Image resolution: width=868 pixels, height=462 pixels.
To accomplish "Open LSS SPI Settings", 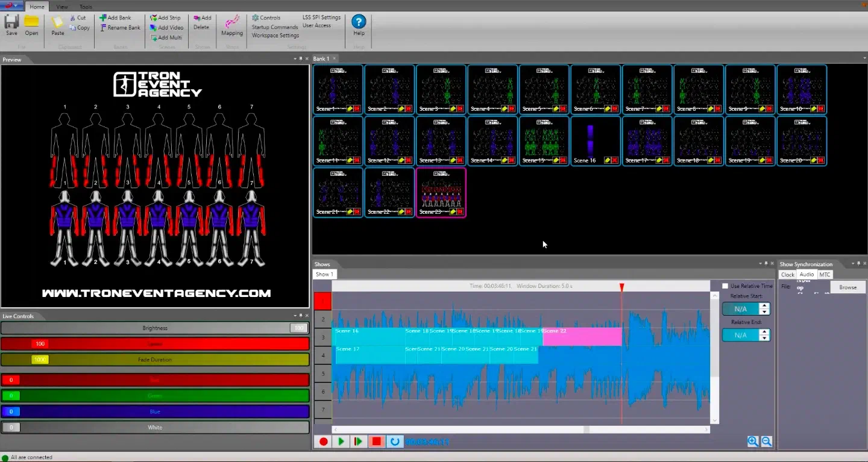I will [321, 17].
